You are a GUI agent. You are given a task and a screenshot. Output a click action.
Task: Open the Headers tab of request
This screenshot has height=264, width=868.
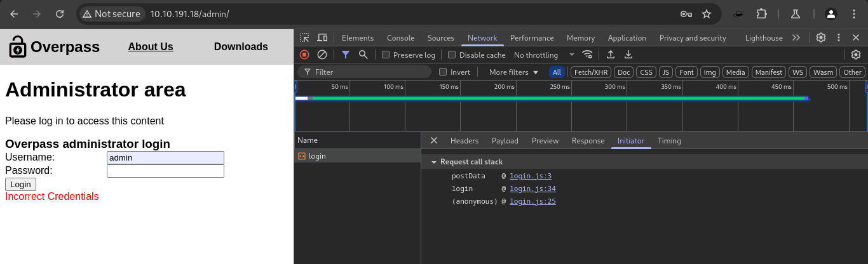(x=464, y=141)
